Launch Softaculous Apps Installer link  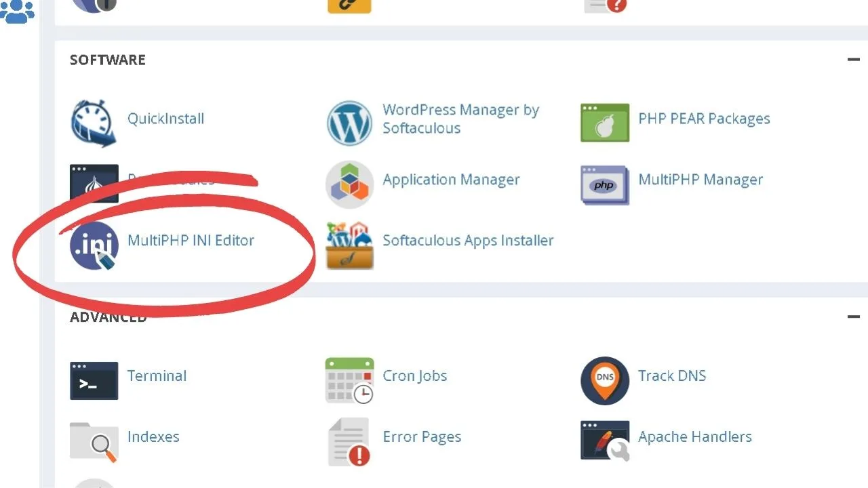coord(468,240)
